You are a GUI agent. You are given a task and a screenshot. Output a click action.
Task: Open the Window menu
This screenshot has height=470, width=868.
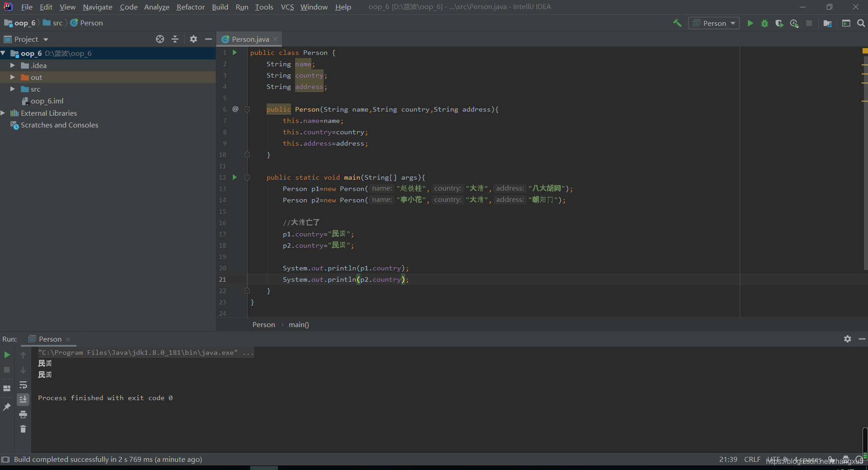tap(314, 7)
